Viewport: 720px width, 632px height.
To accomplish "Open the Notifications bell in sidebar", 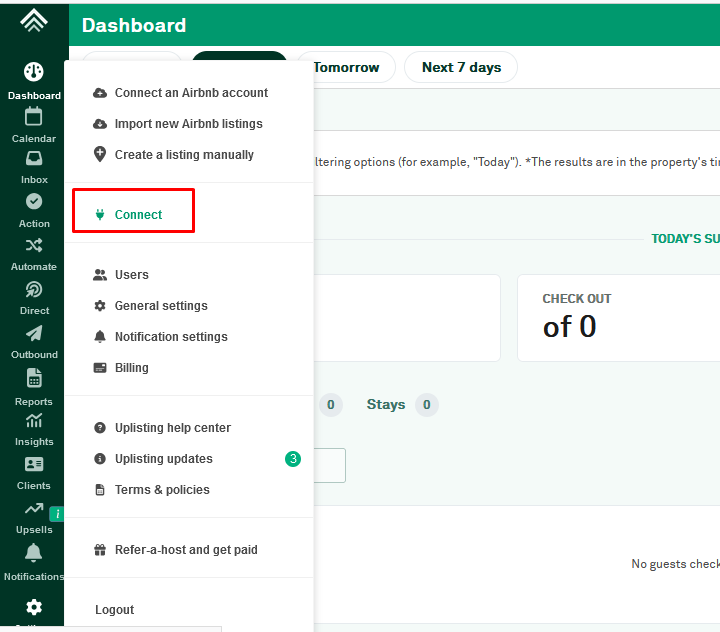I will click(34, 553).
